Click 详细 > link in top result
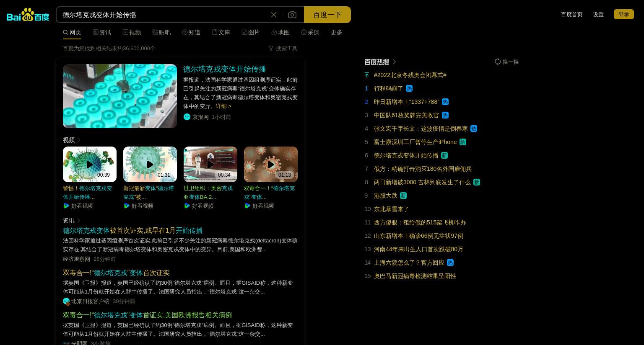This screenshot has width=644, height=345. tap(223, 106)
